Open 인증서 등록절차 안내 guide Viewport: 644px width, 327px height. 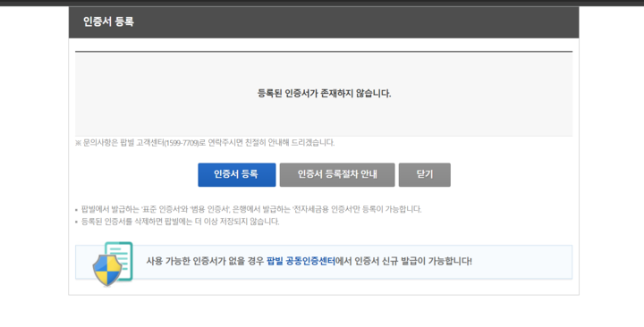[x=337, y=175]
